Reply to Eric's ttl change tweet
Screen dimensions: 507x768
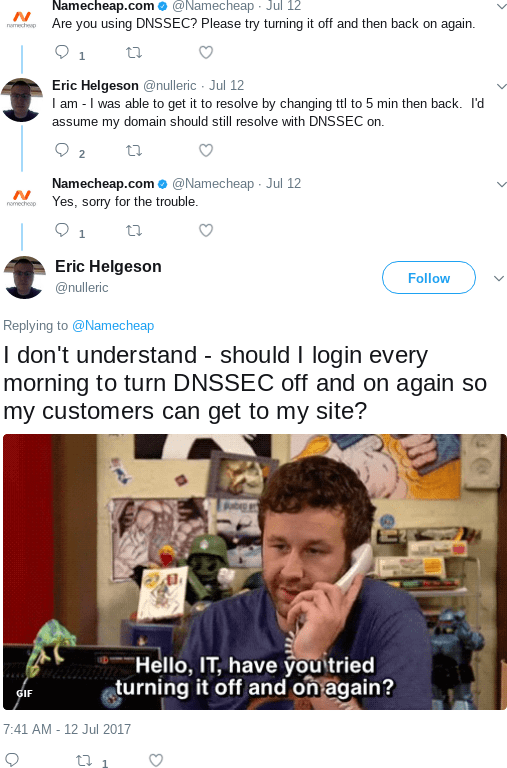[62, 150]
